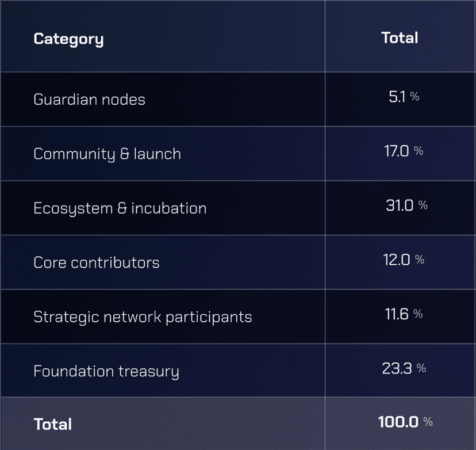Click the 12.0 allocation value
Viewport: 476px width, 450px height.
click(x=397, y=260)
